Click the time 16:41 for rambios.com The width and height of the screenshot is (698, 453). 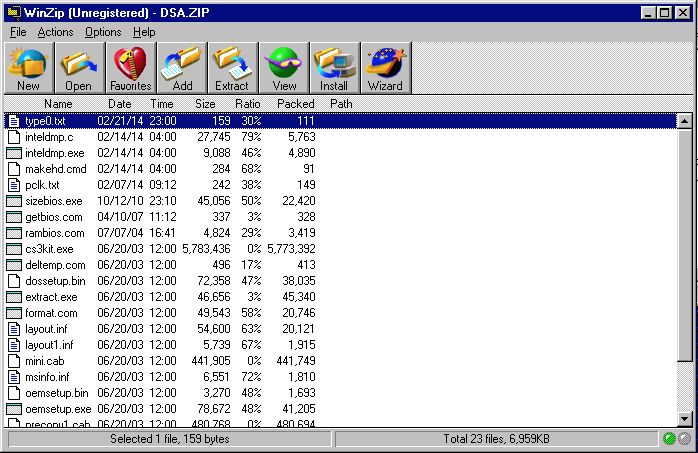[x=162, y=233]
